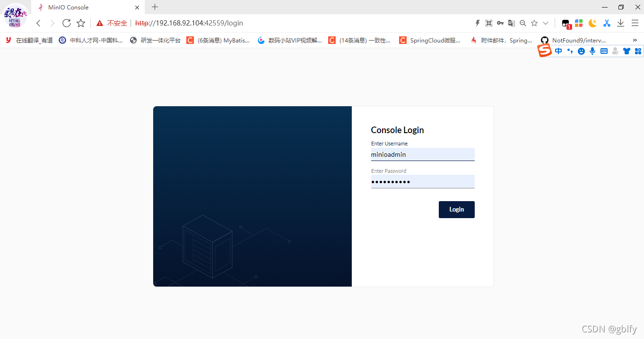Image resolution: width=644 pixels, height=339 pixels.
Task: Close the MinIO Console tab
Action: (137, 8)
